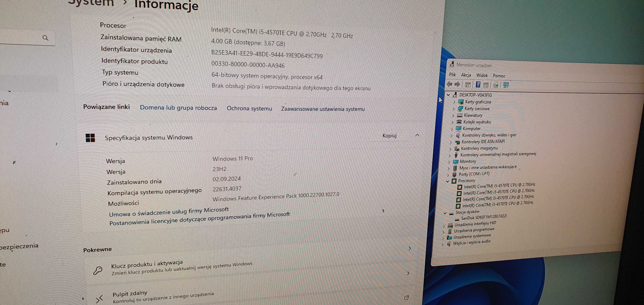Screen dimensions: 644x305
Task: Expand Urządzenia interfejsu HID node
Action: pyautogui.click(x=444, y=226)
